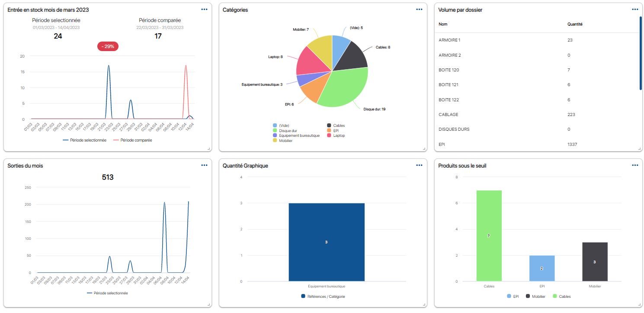Open options menu of Sorties du mois widget
Viewport: 644px width, 313px height.
[204, 165]
